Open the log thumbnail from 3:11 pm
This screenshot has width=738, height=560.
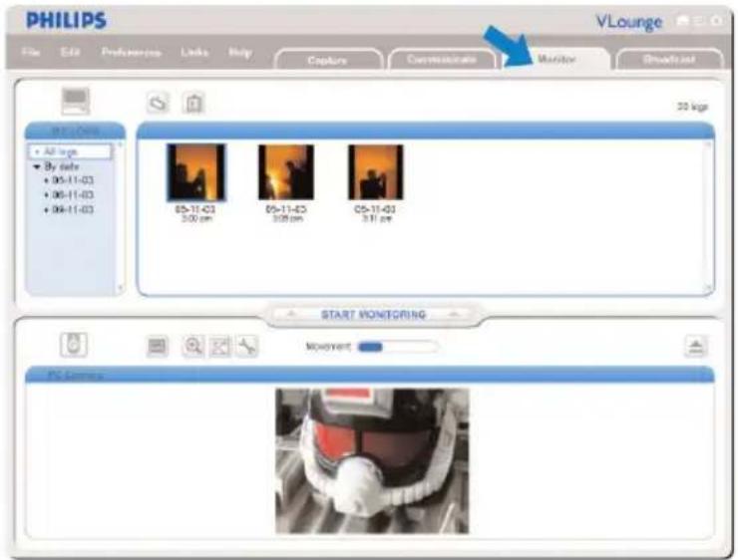tap(375, 172)
